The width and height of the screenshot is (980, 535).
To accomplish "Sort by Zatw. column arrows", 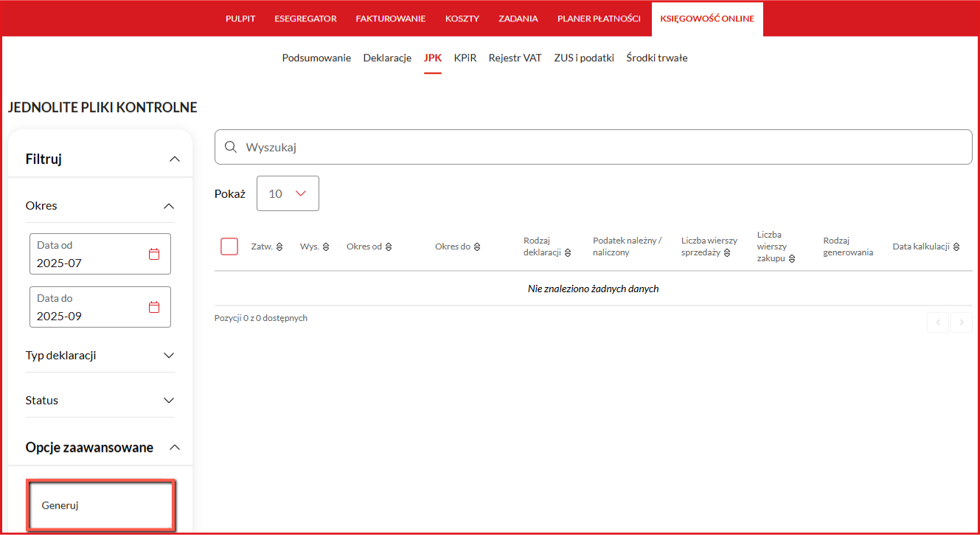I will pos(279,246).
